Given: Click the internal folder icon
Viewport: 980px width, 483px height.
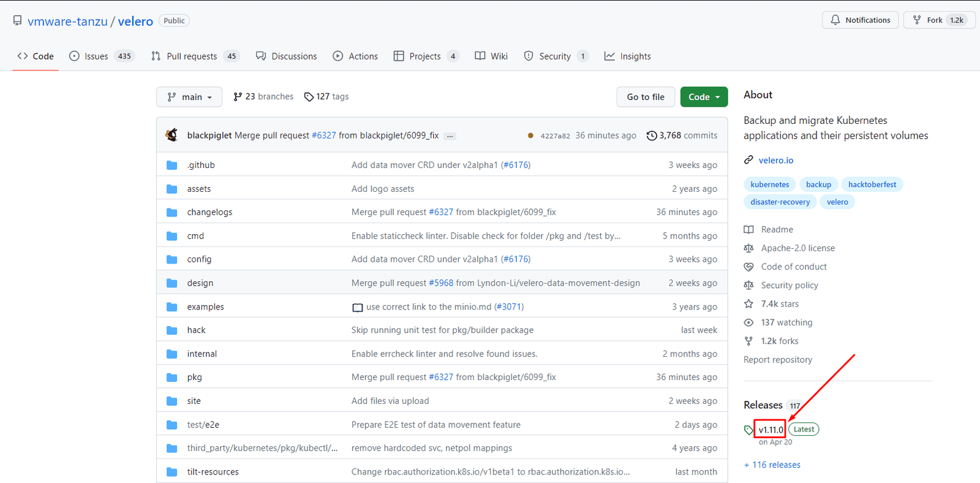Looking at the screenshot, I should 172,354.
